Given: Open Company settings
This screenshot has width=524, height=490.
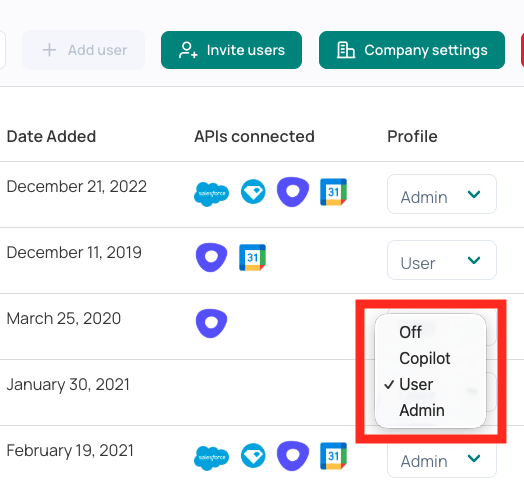Looking at the screenshot, I should pos(412,50).
